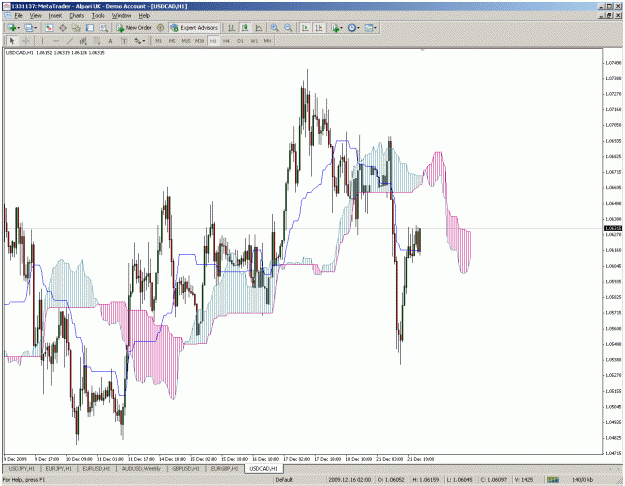Select the Horizontal Line drawing tool
625x486 pixels.
click(x=56, y=41)
